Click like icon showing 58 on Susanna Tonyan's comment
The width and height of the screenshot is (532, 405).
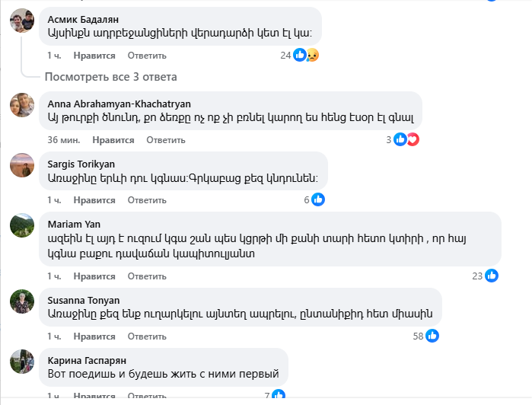pos(432,336)
